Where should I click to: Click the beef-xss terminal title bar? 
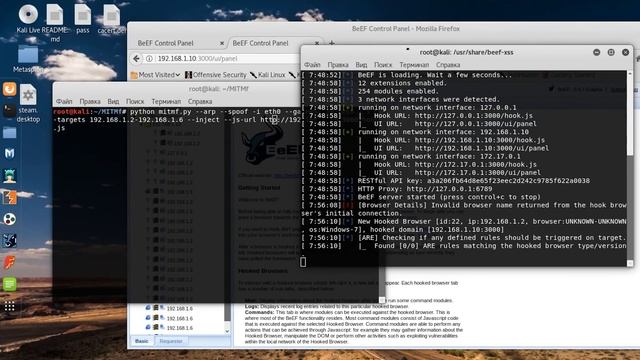pos(467,52)
